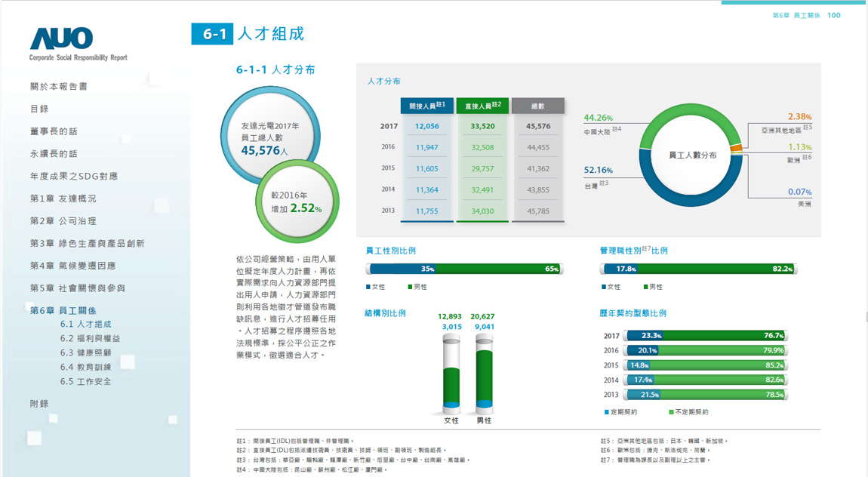This screenshot has width=868, height=477.
Task: Jump to 6.2 福利與權益 subsection
Action: [x=90, y=338]
